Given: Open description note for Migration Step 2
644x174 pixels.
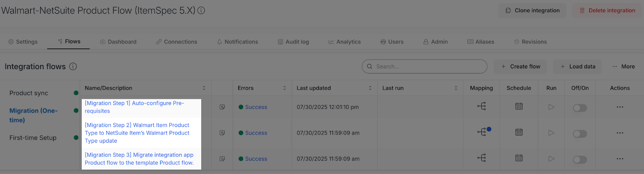Looking at the screenshot, I should [222, 133].
